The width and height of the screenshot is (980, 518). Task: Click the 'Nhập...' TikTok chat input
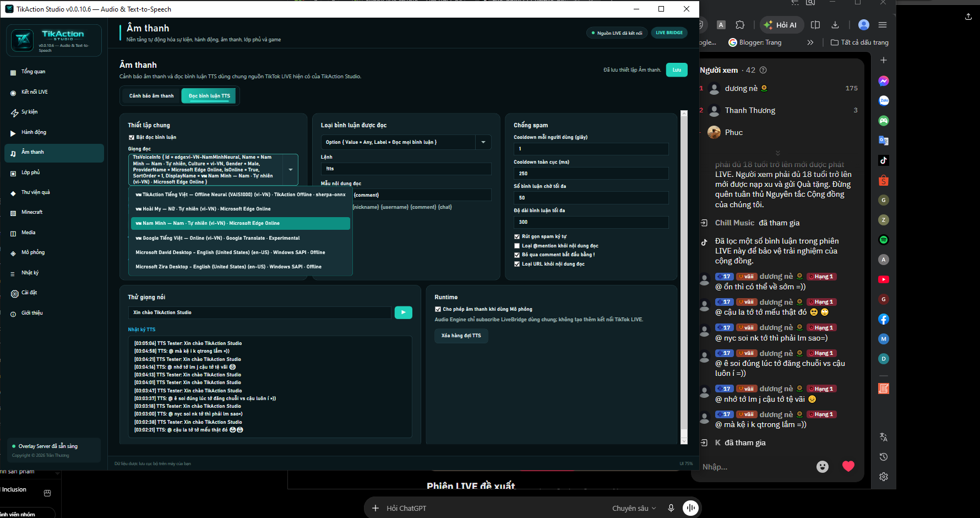coord(754,467)
